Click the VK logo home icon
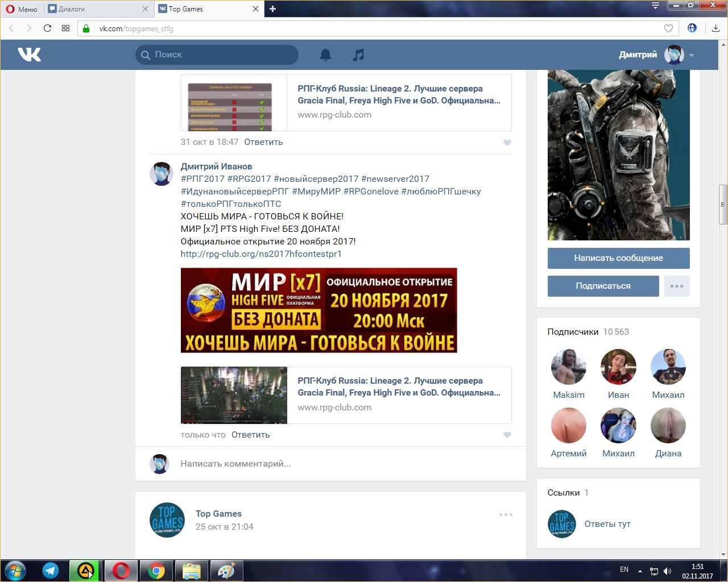The height and width of the screenshot is (582, 728). 29,55
